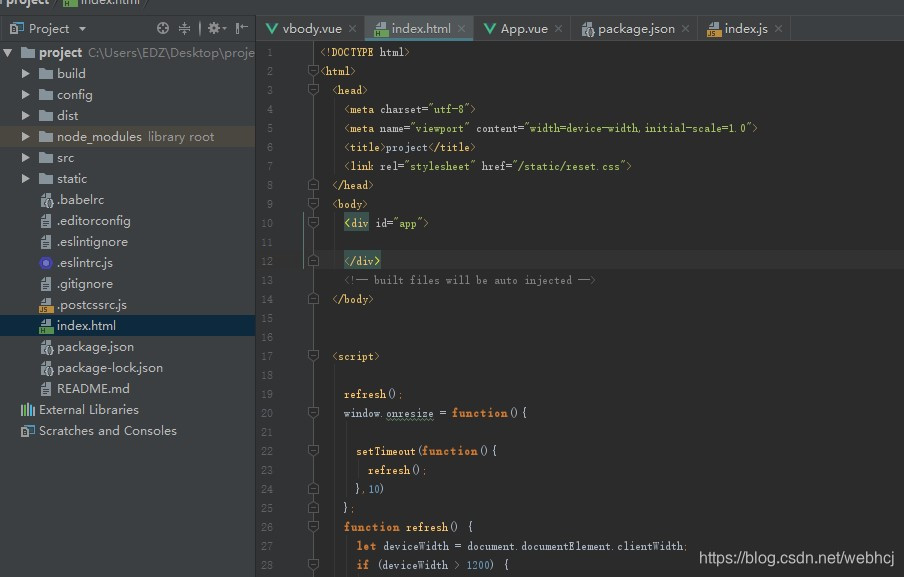Select the dist folder icon
The image size is (904, 577).
pos(46,116)
